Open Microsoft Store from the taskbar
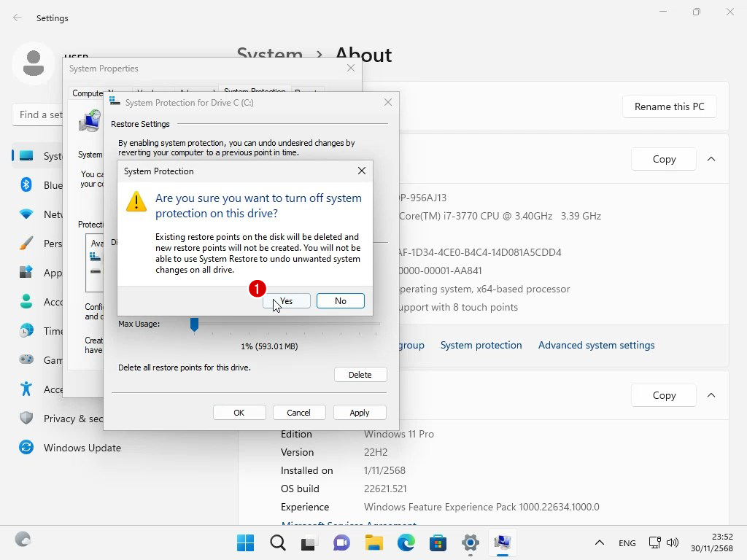This screenshot has width=747, height=560. [x=438, y=542]
